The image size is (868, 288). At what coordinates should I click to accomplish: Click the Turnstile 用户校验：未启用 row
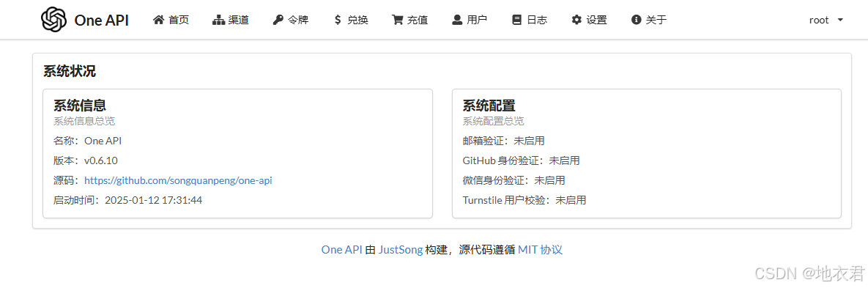click(524, 200)
